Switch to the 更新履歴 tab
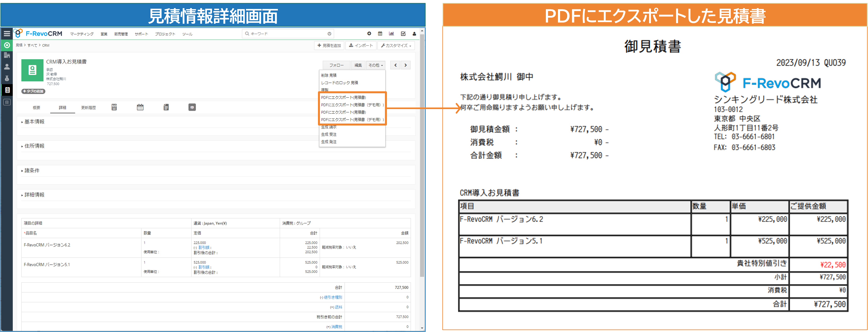 [89, 108]
